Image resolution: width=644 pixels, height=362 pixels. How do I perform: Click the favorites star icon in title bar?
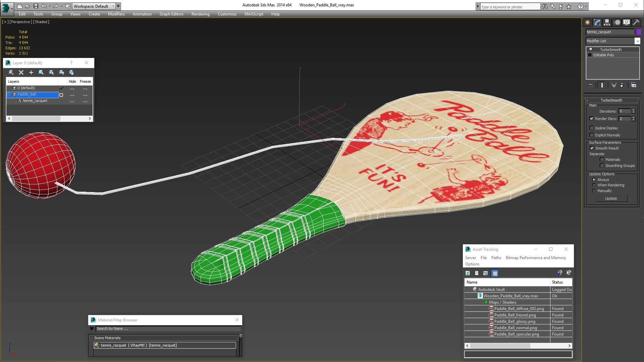click(569, 6)
